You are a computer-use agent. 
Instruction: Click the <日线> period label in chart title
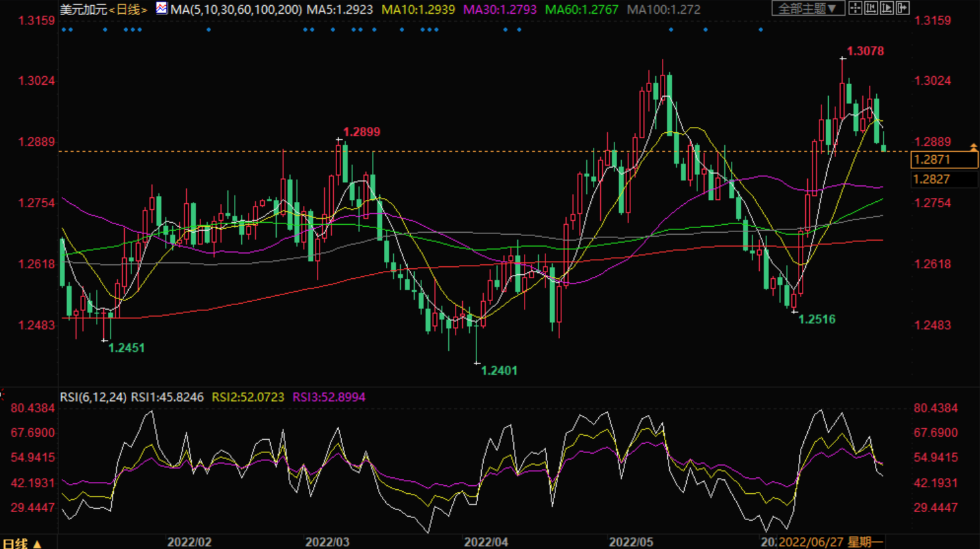coord(128,10)
